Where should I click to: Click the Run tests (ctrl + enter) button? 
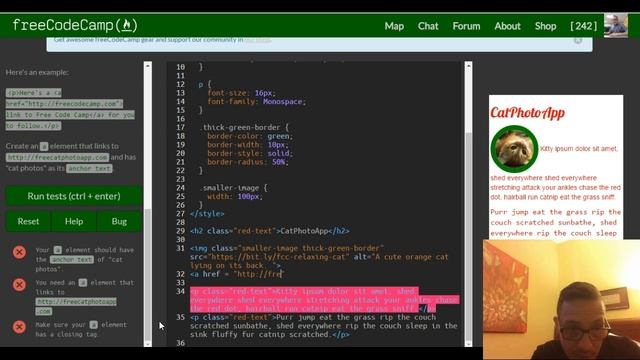74,196
